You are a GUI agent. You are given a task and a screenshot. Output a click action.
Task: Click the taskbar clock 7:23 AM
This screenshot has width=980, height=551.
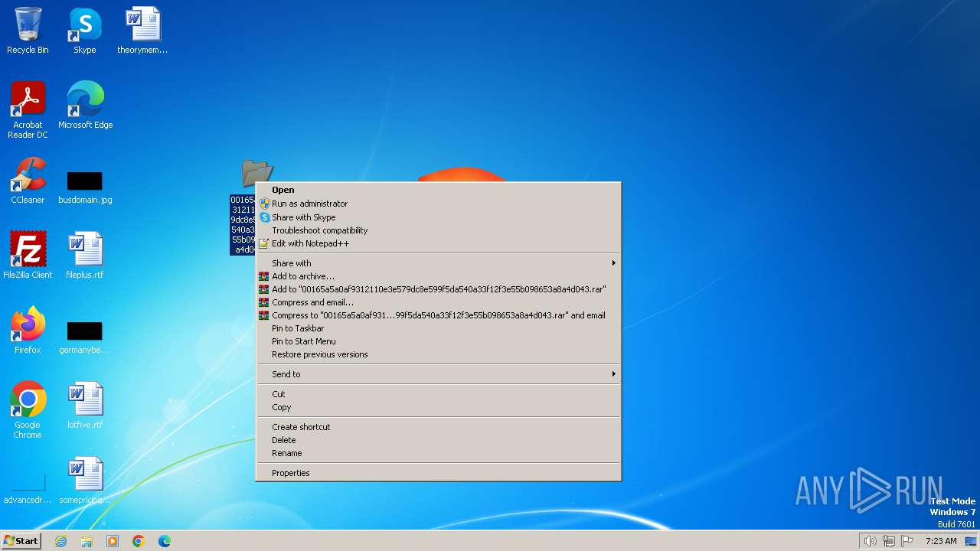coord(941,541)
